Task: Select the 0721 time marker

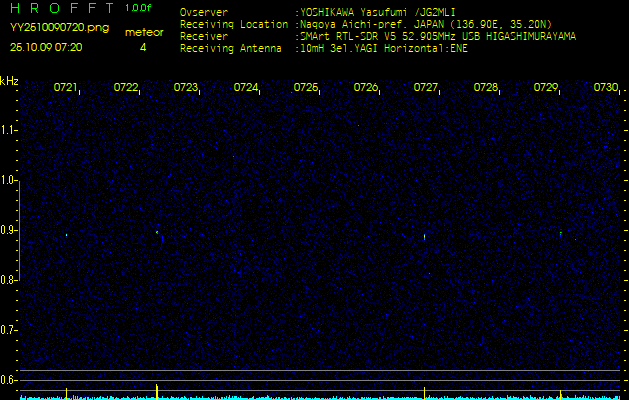Action: coord(65,88)
